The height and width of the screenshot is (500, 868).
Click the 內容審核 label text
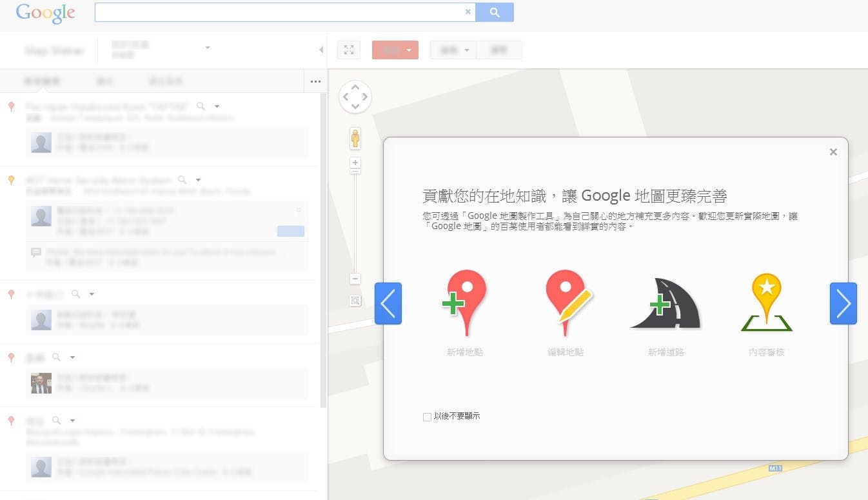pos(767,352)
